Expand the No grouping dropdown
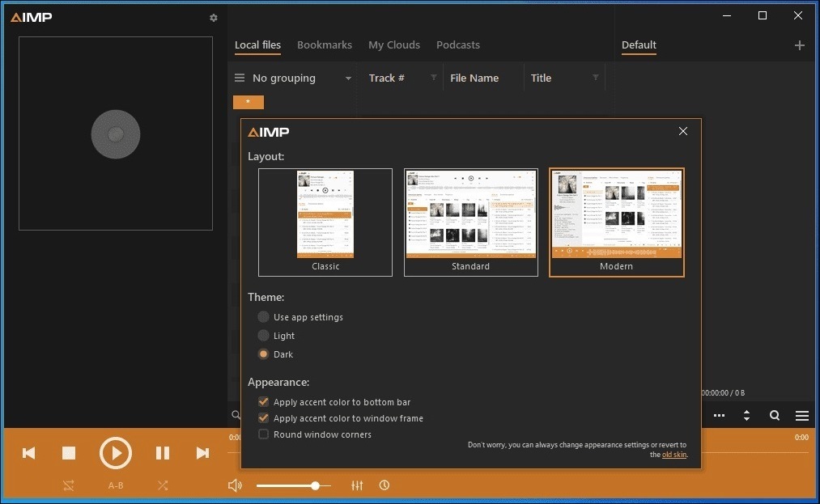This screenshot has width=820, height=504. coord(348,78)
